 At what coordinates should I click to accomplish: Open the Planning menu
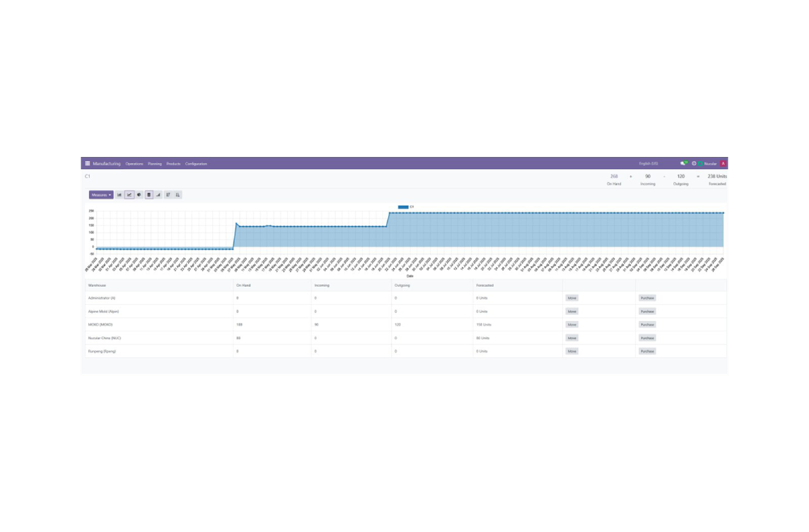tap(155, 164)
